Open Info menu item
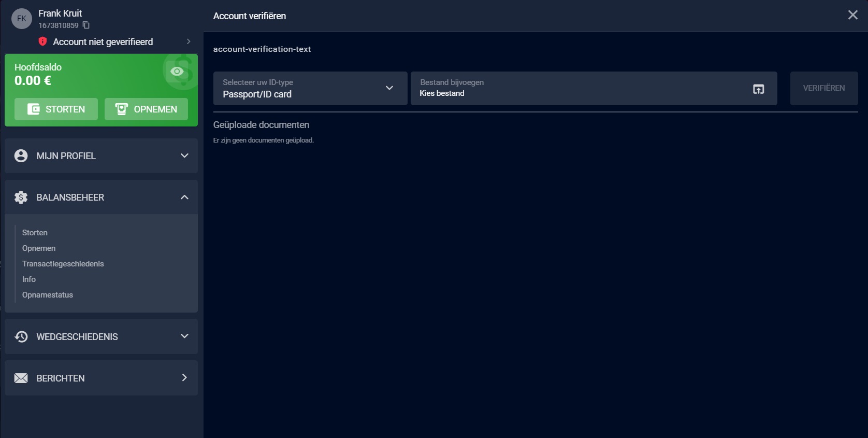The width and height of the screenshot is (868, 438). pyautogui.click(x=29, y=279)
